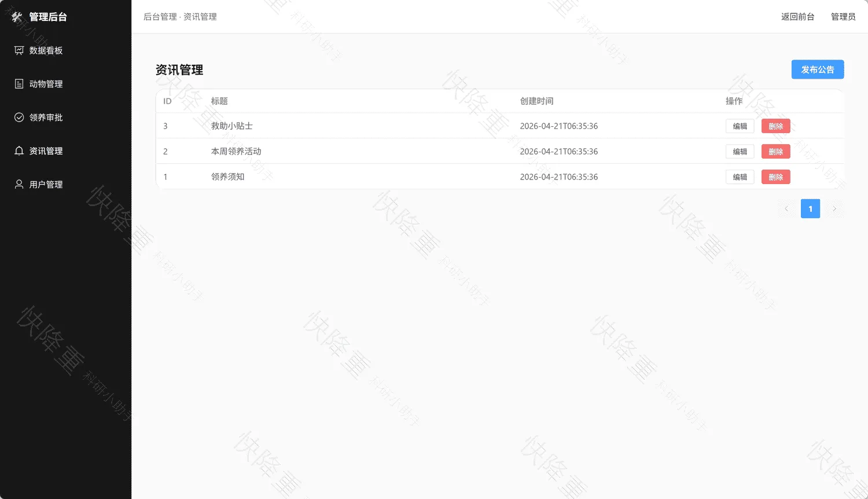The image size is (868, 499).
Task: Go to previous page arrow
Action: pyautogui.click(x=786, y=209)
